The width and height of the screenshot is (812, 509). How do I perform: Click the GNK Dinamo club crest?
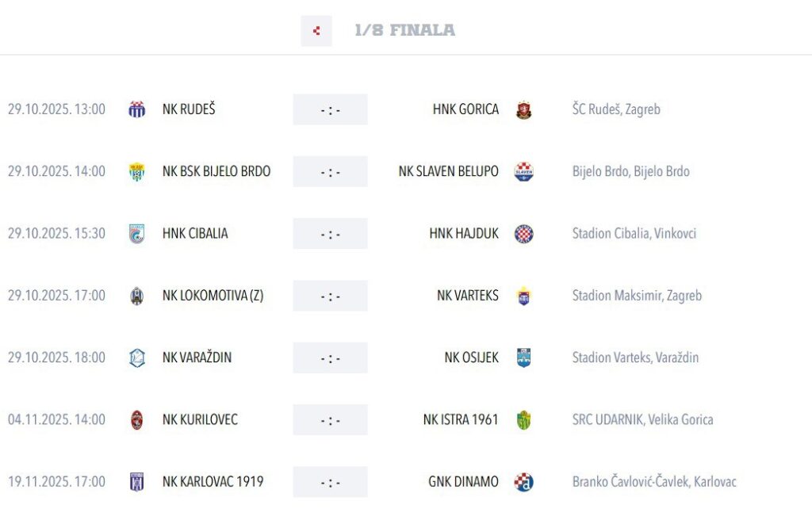[523, 482]
